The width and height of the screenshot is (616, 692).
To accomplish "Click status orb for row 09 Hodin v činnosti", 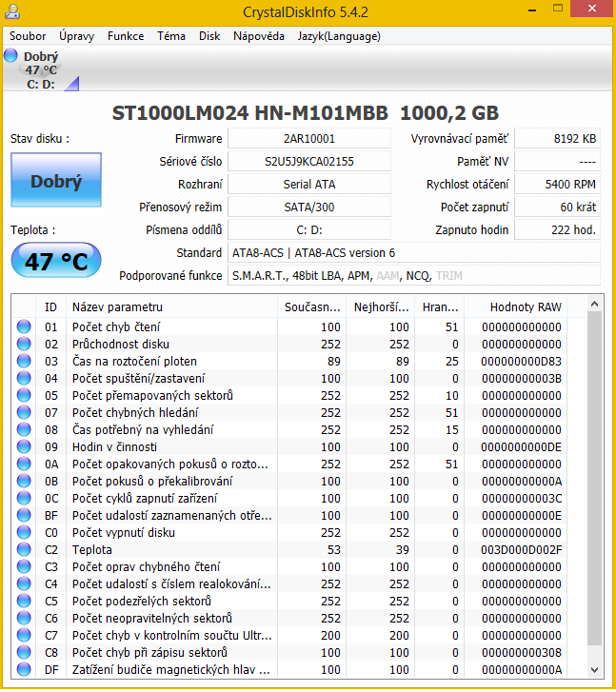I will click(x=24, y=447).
